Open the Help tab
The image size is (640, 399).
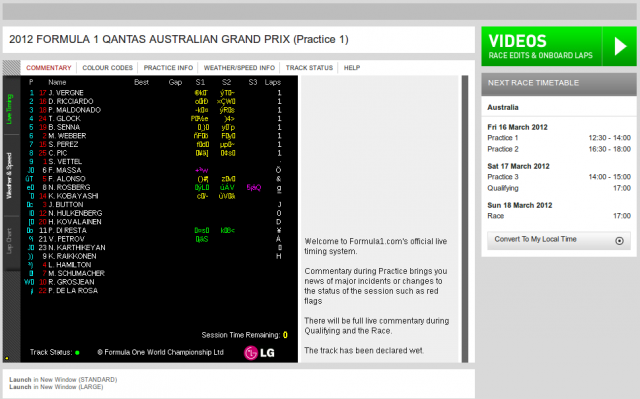click(352, 68)
